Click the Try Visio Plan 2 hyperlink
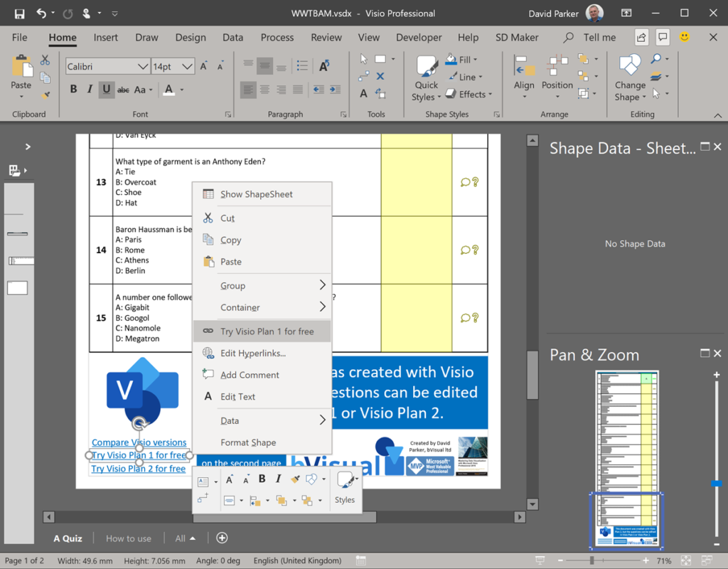The height and width of the screenshot is (569, 728). point(138,468)
